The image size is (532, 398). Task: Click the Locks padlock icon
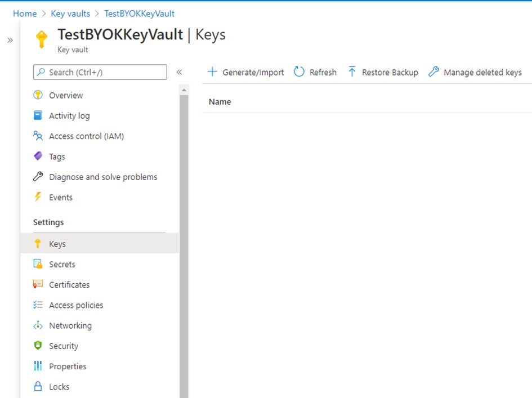tap(38, 386)
